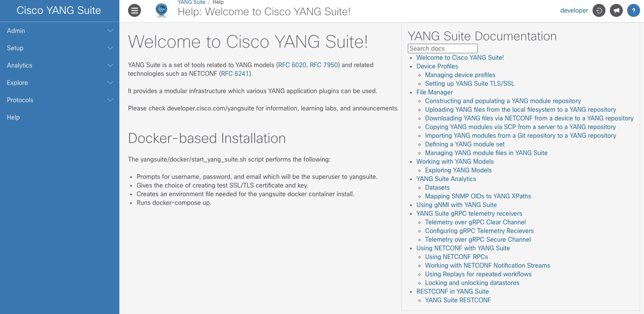
Task: Open the RFC 6020 link
Action: click(x=292, y=65)
